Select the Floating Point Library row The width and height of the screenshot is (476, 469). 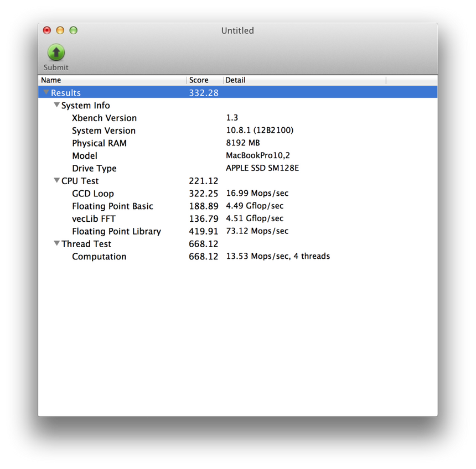click(116, 231)
